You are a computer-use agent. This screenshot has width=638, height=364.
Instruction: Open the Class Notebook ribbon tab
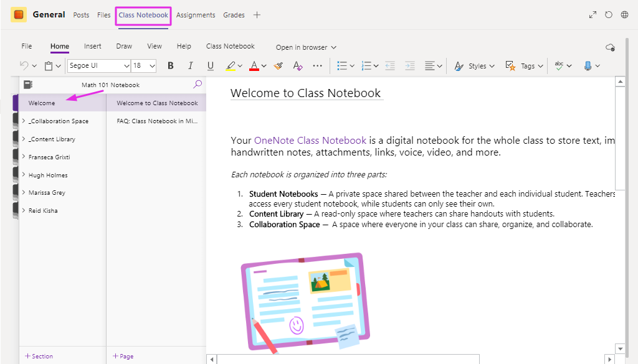pos(231,46)
